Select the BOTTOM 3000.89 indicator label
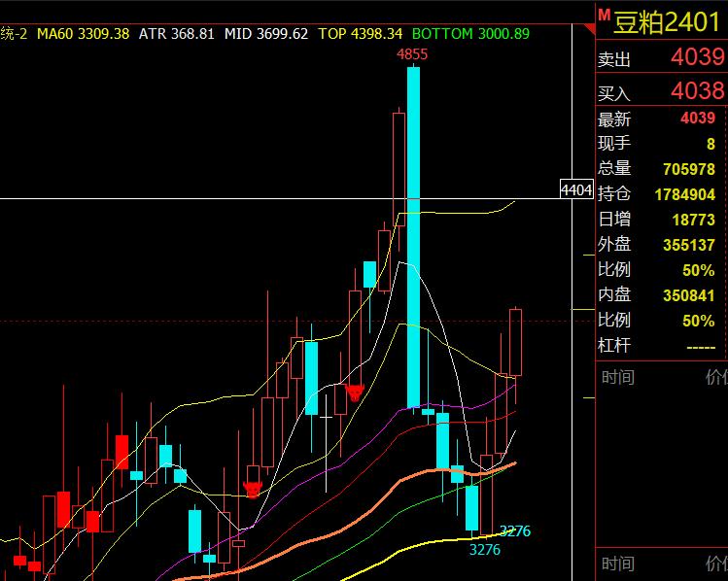728x581 pixels. coord(470,33)
